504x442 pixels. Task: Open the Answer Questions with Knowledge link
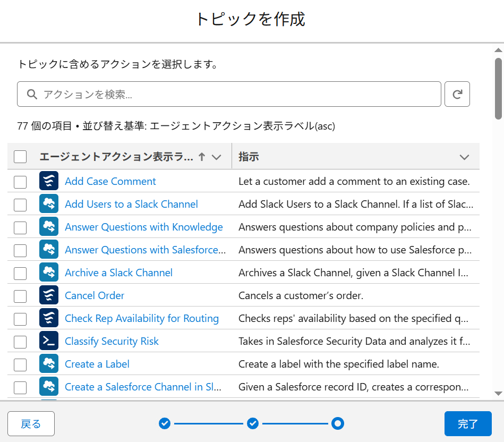[x=144, y=227]
